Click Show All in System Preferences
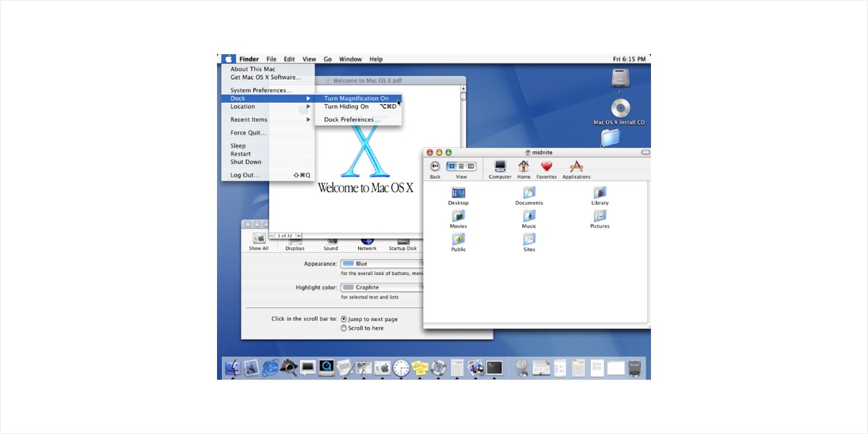 259,242
